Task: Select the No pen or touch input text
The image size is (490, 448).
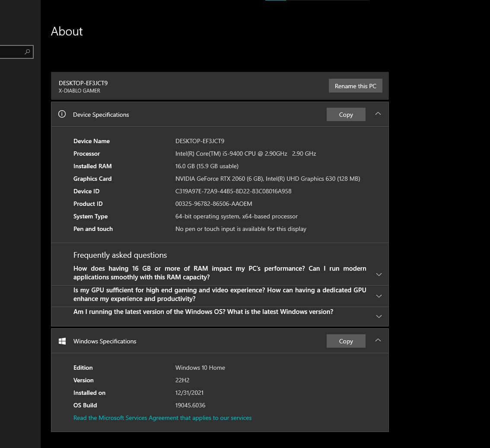Action: pos(241,229)
